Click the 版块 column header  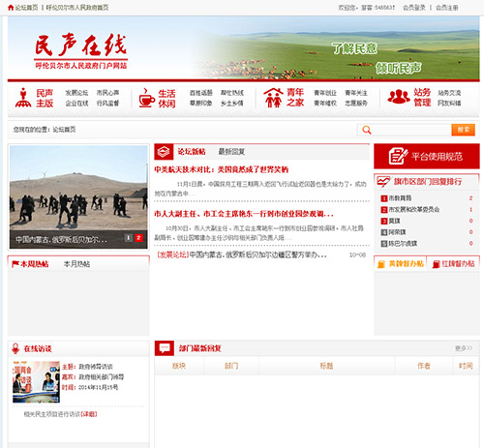click(179, 366)
